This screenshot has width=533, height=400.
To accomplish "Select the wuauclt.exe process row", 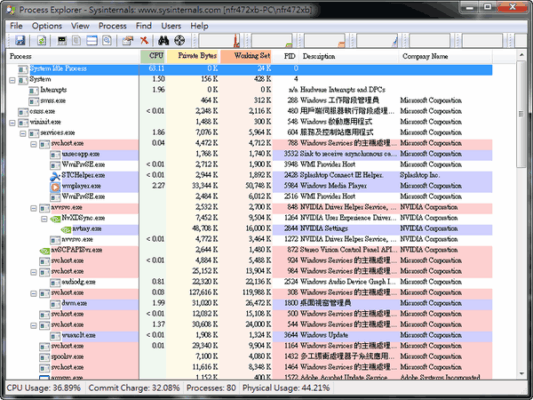I will [x=249, y=336].
